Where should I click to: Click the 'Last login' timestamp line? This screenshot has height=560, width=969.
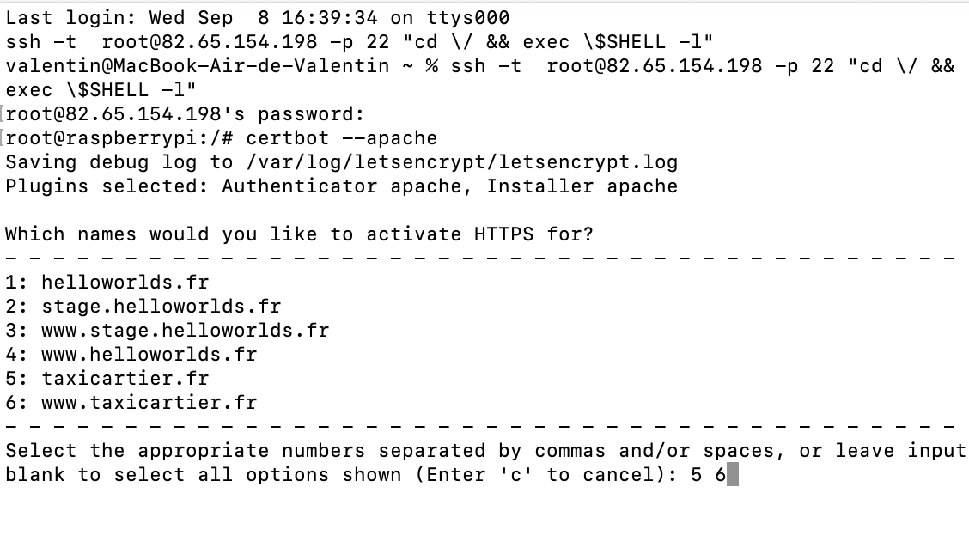tap(258, 18)
